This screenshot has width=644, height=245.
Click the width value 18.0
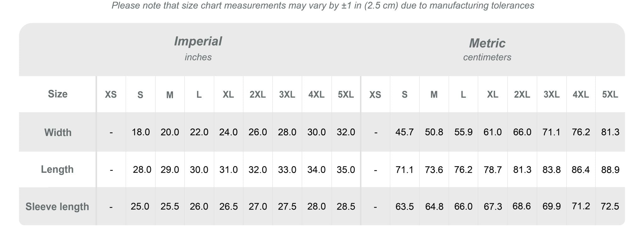point(141,132)
